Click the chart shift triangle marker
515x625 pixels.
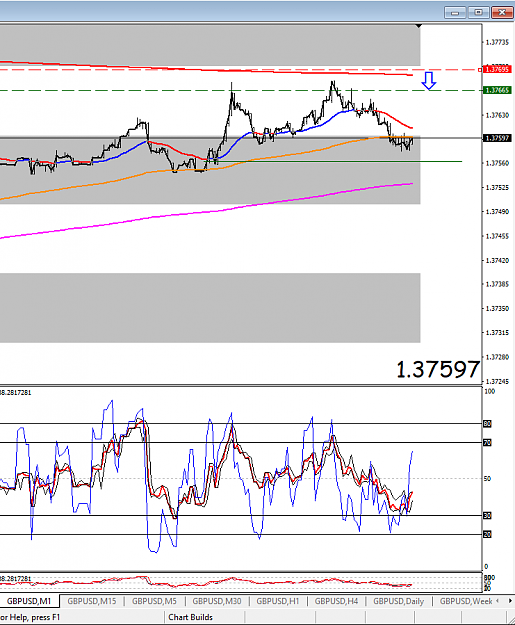(418, 26)
